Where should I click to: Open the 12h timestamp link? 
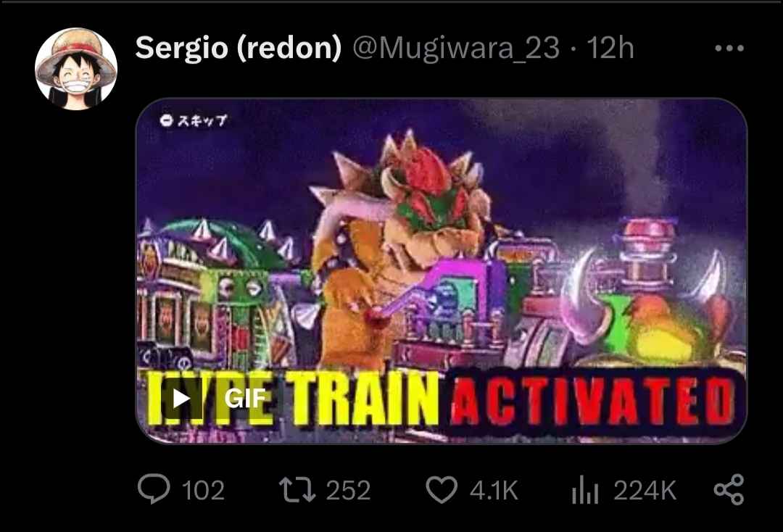(x=610, y=49)
